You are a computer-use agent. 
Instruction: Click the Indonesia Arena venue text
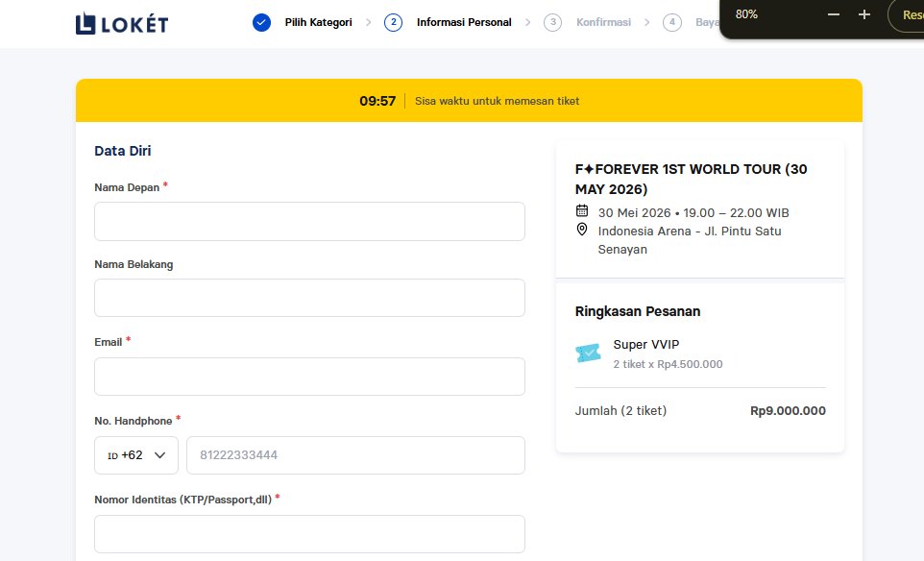690,240
